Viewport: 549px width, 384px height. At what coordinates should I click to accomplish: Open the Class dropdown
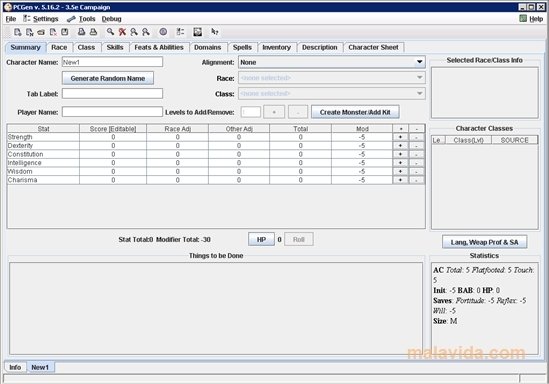click(332, 93)
